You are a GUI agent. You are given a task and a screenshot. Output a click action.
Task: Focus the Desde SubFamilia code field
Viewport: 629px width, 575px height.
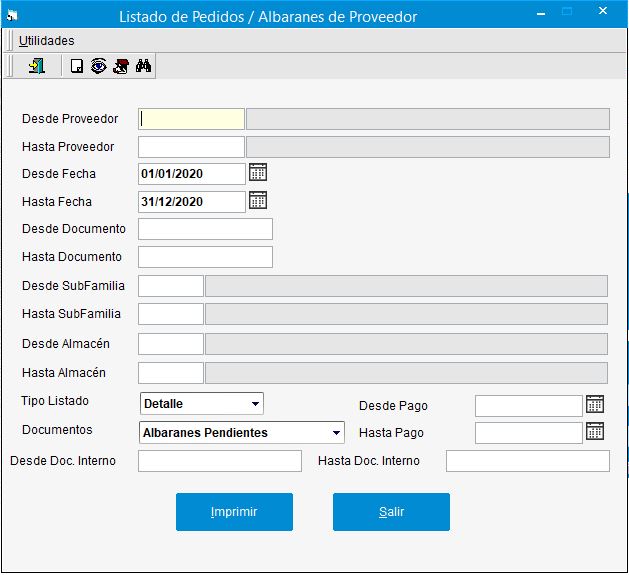tap(171, 286)
